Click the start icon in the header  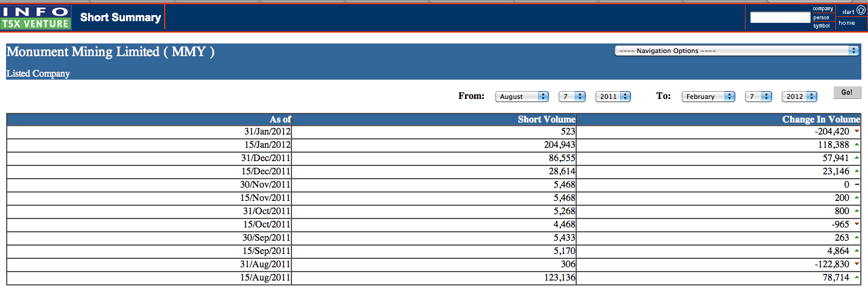coord(861,10)
